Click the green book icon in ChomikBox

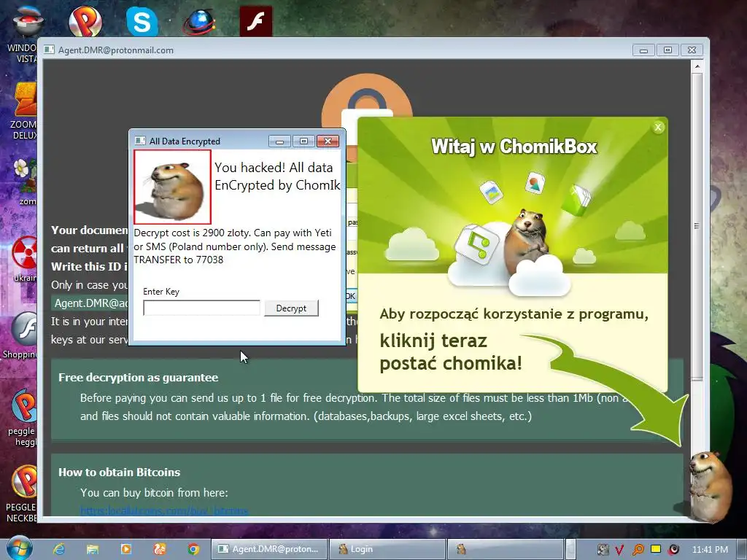(576, 199)
